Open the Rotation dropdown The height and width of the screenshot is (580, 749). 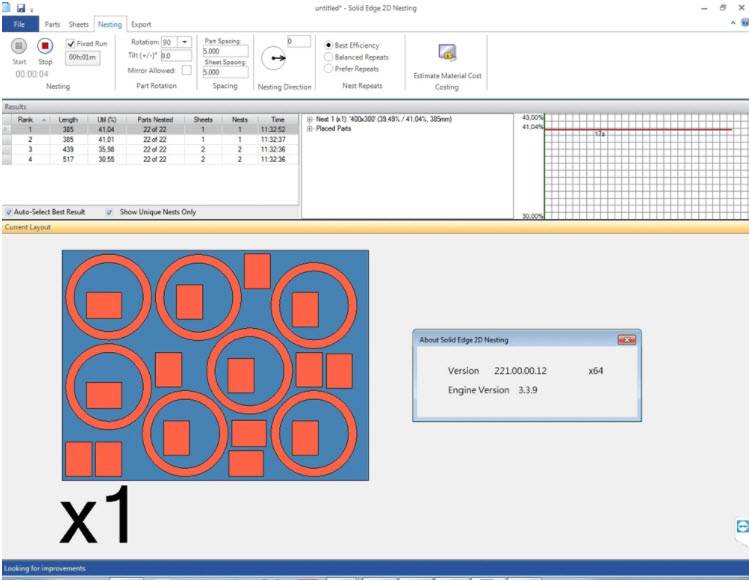[x=185, y=42]
